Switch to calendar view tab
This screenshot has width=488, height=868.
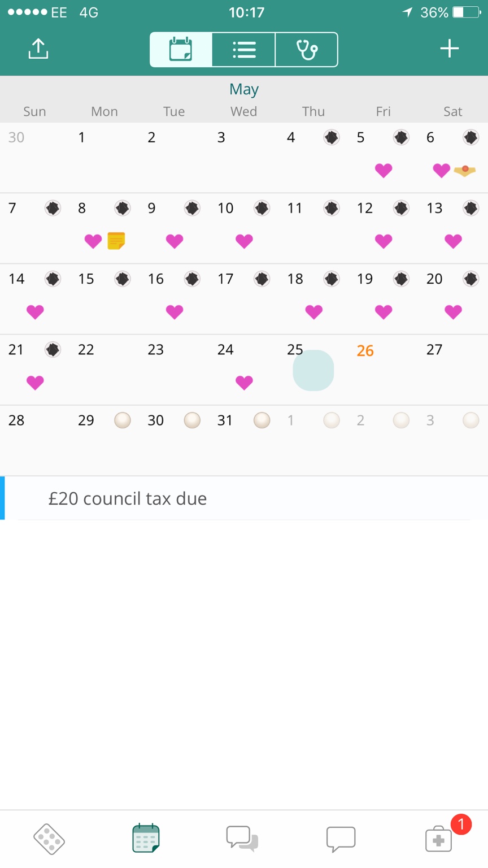(181, 50)
